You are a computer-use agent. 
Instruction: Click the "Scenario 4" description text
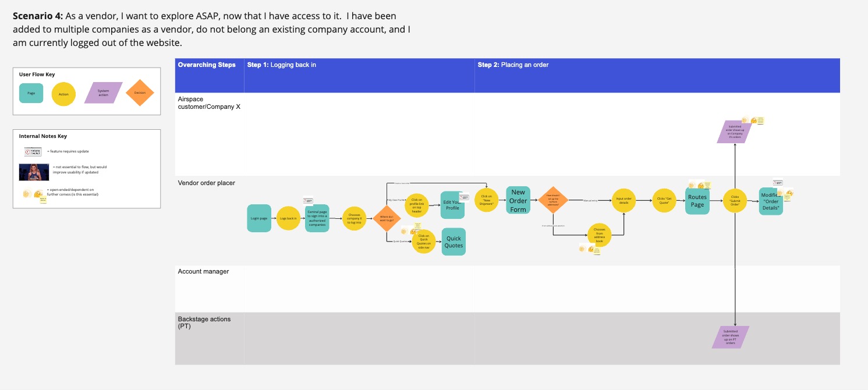point(211,29)
